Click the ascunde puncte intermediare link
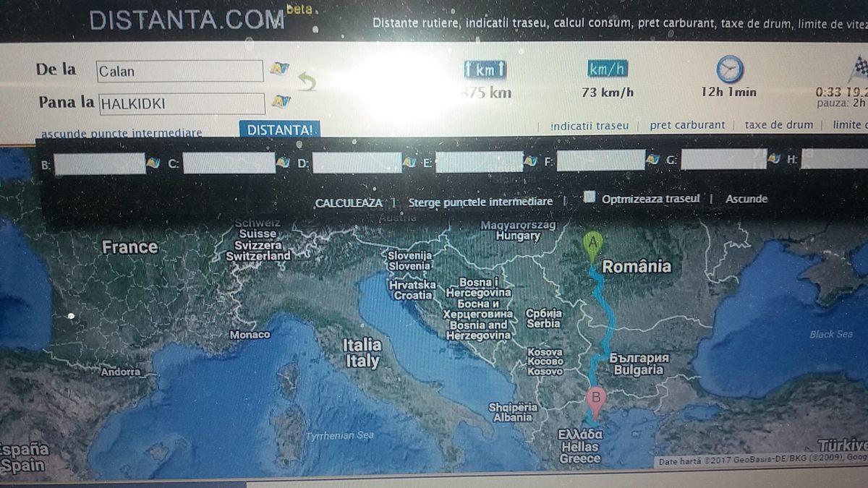 [x=122, y=134]
